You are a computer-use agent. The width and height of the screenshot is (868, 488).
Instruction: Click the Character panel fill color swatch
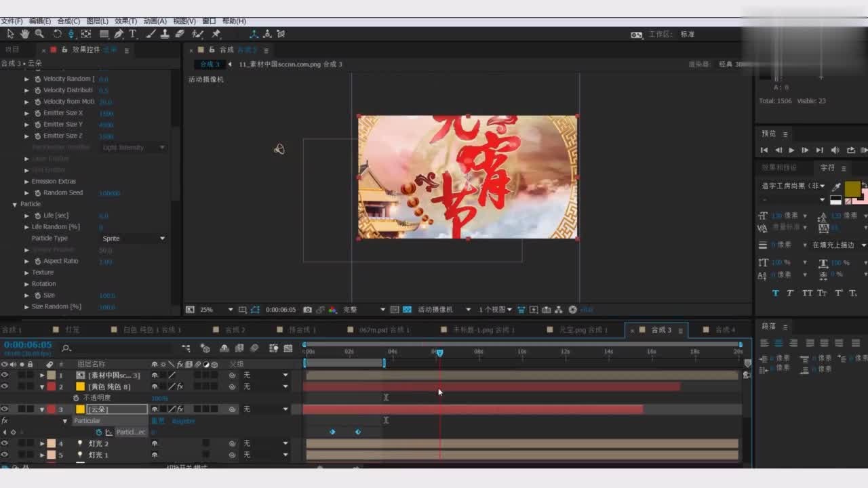(x=852, y=188)
